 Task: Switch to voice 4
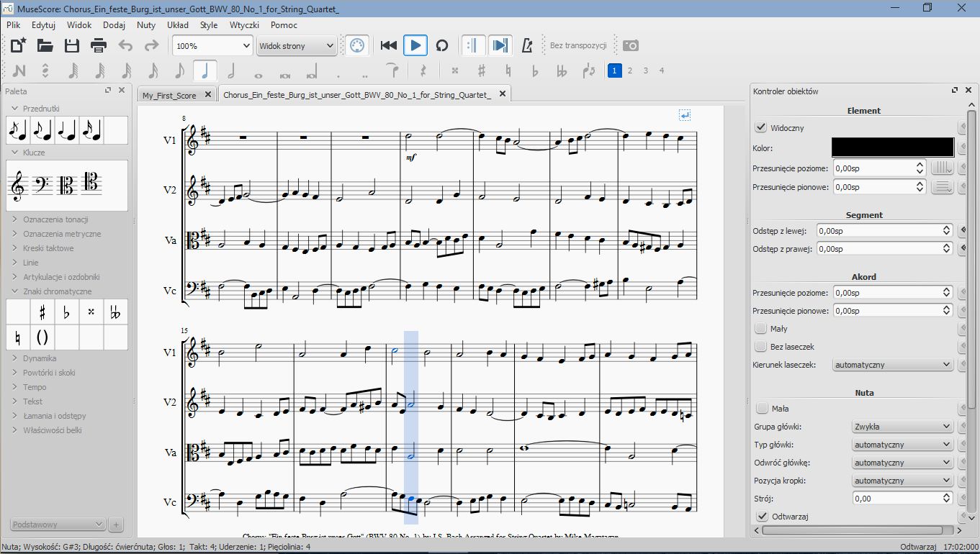click(662, 71)
